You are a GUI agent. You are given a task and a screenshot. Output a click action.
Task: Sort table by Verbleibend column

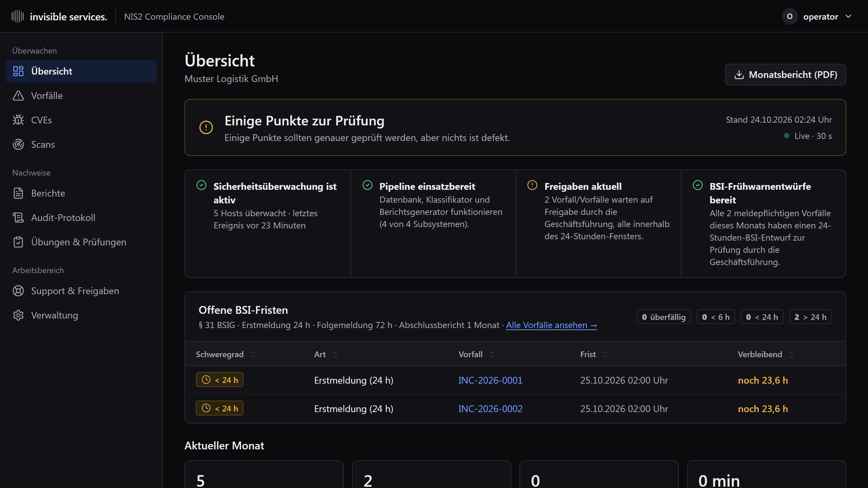[x=766, y=354]
